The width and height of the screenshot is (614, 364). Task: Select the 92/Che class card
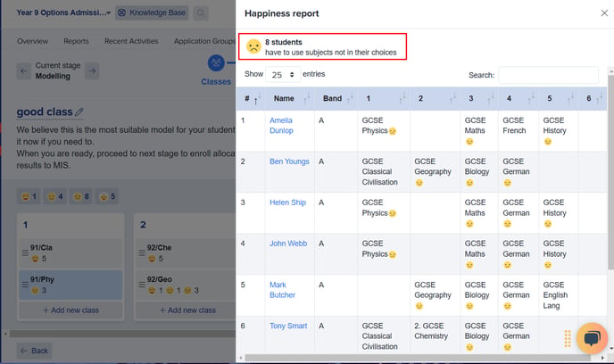coord(186,252)
